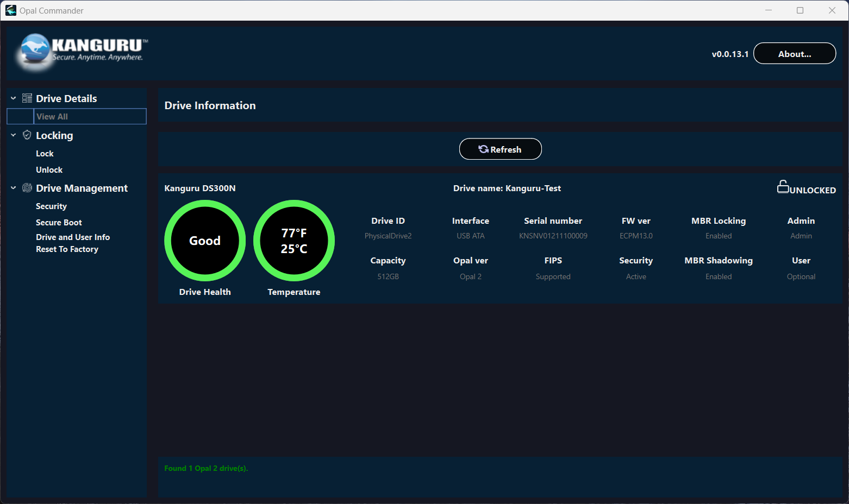This screenshot has width=849, height=504.
Task: Open Reset To Factory page
Action: 67,249
